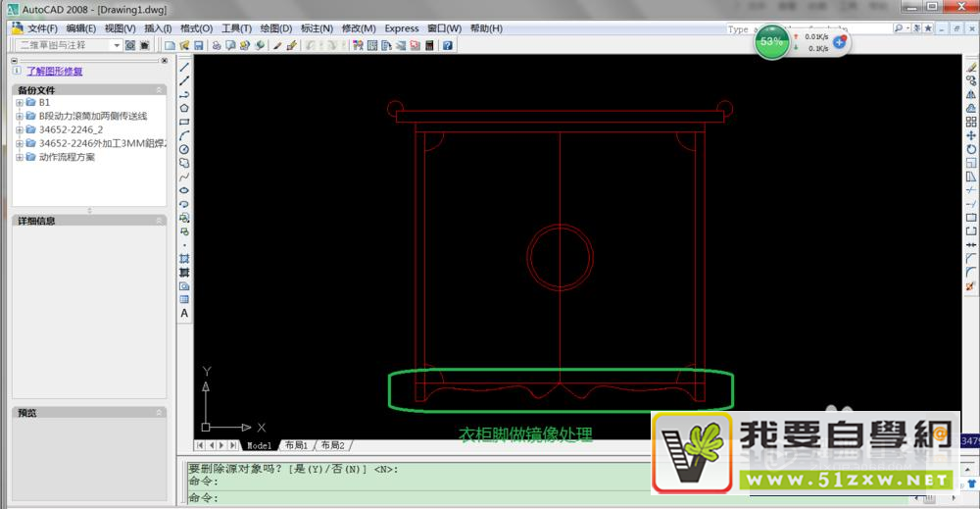Open the 插入(I) menu
This screenshot has width=980, height=509.
coord(158,28)
